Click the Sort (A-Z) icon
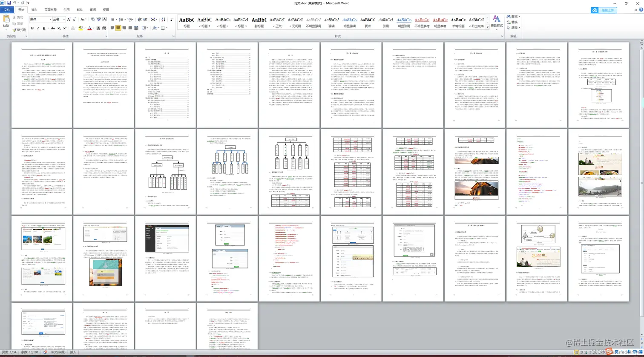 point(164,19)
